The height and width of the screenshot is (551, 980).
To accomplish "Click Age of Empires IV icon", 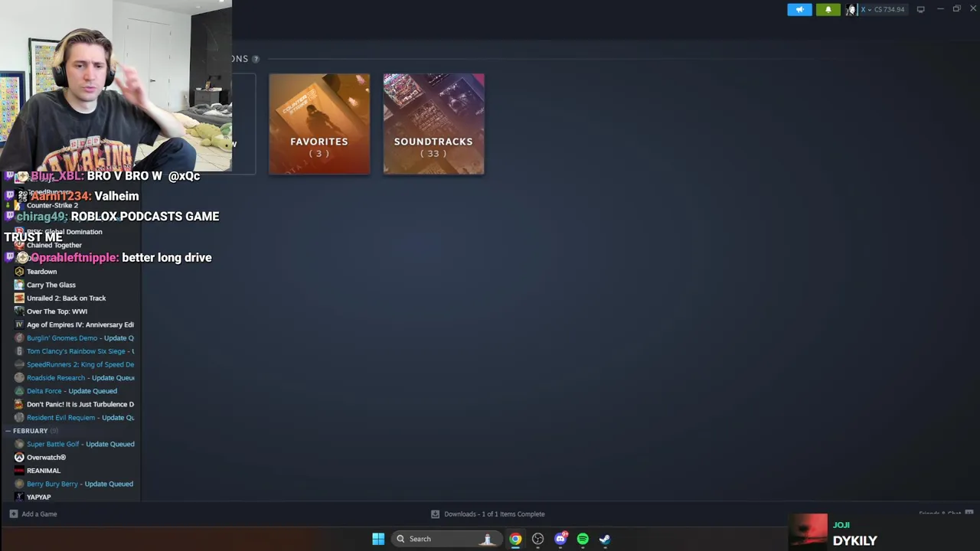I will pyautogui.click(x=19, y=324).
